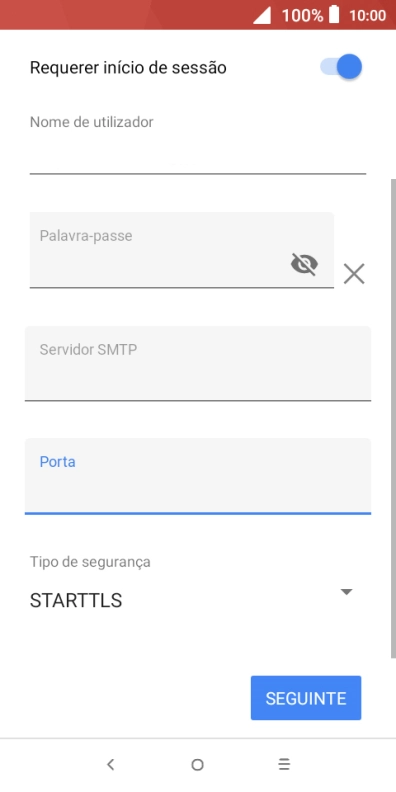Tap the Android back navigation icon
The width and height of the screenshot is (396, 792).
[111, 765]
